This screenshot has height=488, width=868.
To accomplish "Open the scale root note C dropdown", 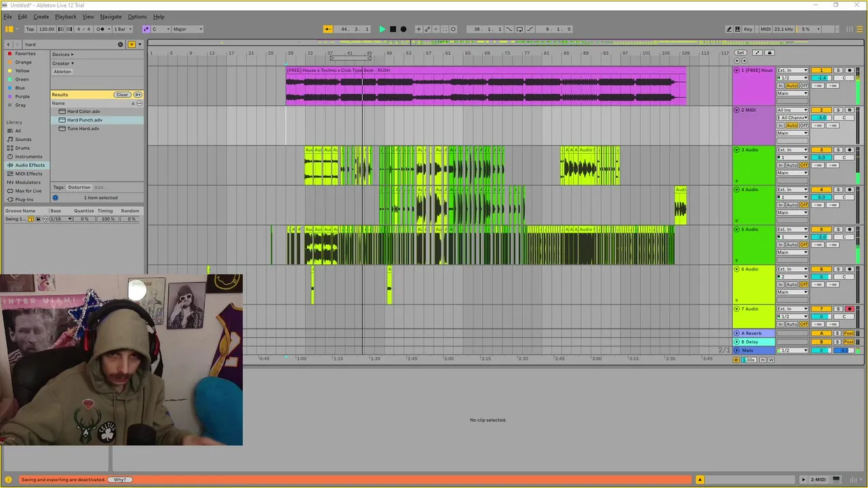I will coord(161,29).
